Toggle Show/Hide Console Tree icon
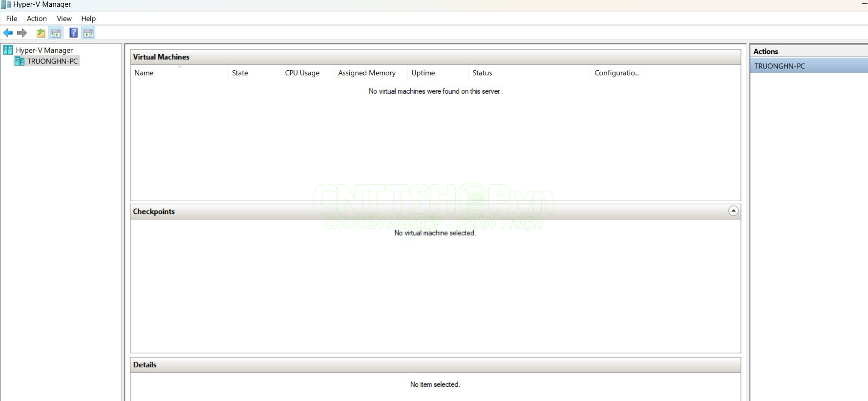The height and width of the screenshot is (401, 868). [x=56, y=33]
